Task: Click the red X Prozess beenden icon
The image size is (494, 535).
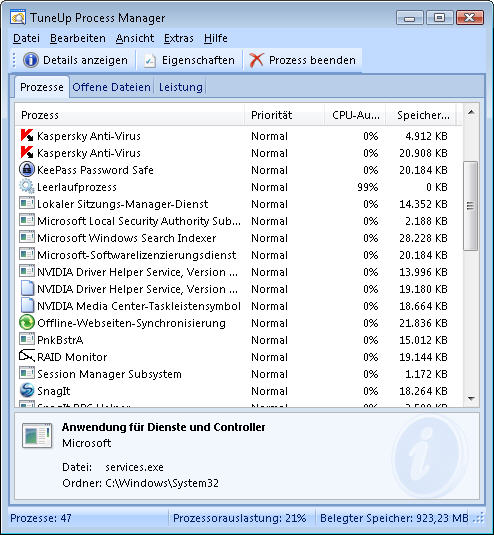Action: (256, 60)
